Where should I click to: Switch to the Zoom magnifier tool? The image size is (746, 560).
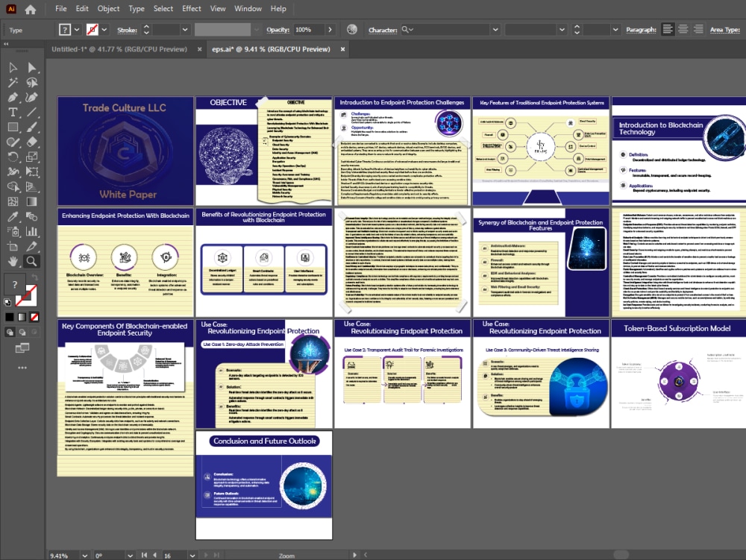click(32, 261)
